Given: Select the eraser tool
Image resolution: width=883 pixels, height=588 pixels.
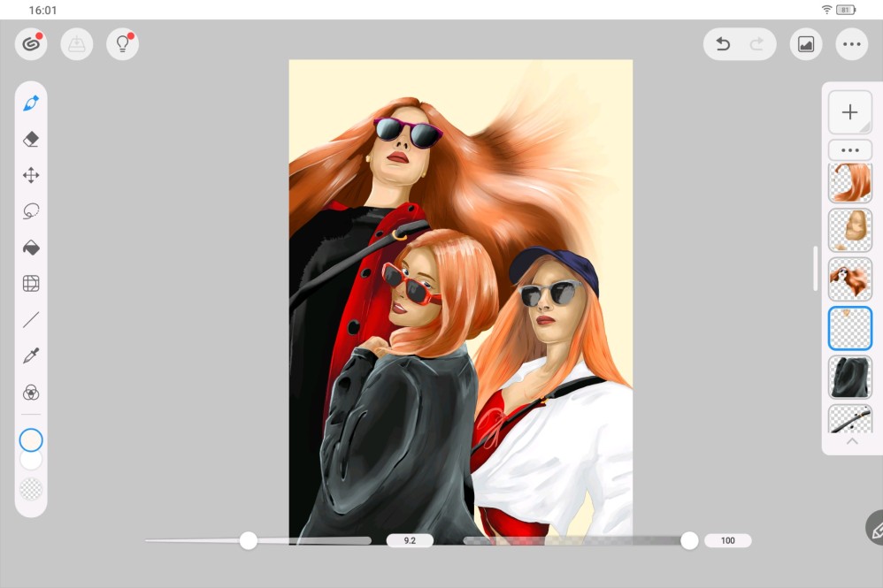Looking at the screenshot, I should point(31,139).
